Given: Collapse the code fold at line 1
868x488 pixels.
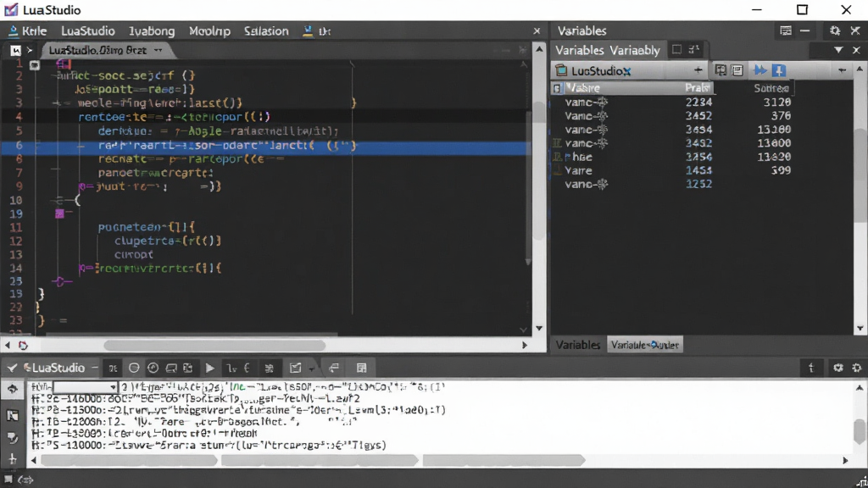Looking at the screenshot, I should point(34,65).
